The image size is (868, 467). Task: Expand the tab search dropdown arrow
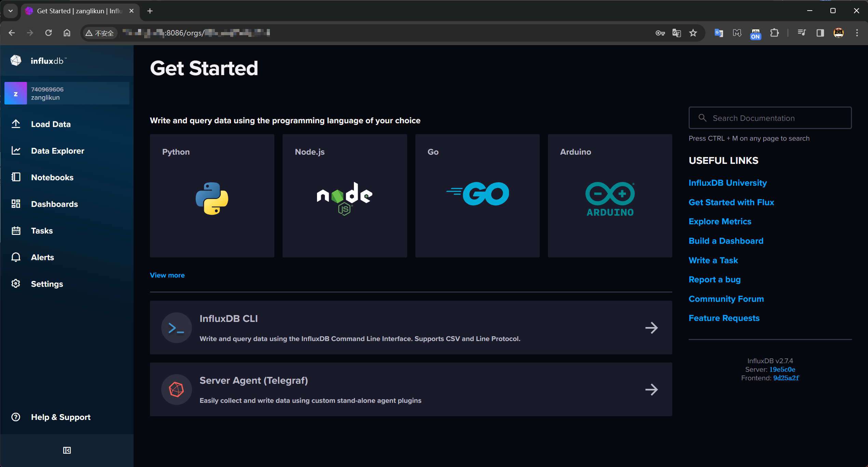click(x=11, y=11)
